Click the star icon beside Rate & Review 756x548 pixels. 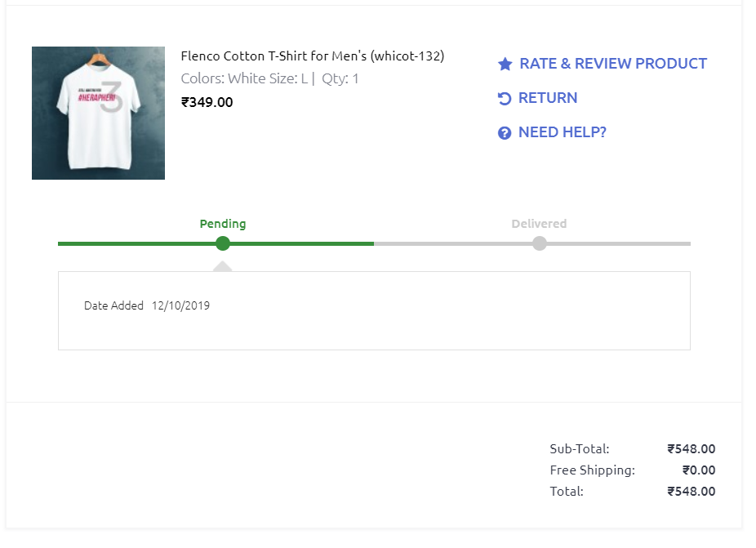(505, 64)
